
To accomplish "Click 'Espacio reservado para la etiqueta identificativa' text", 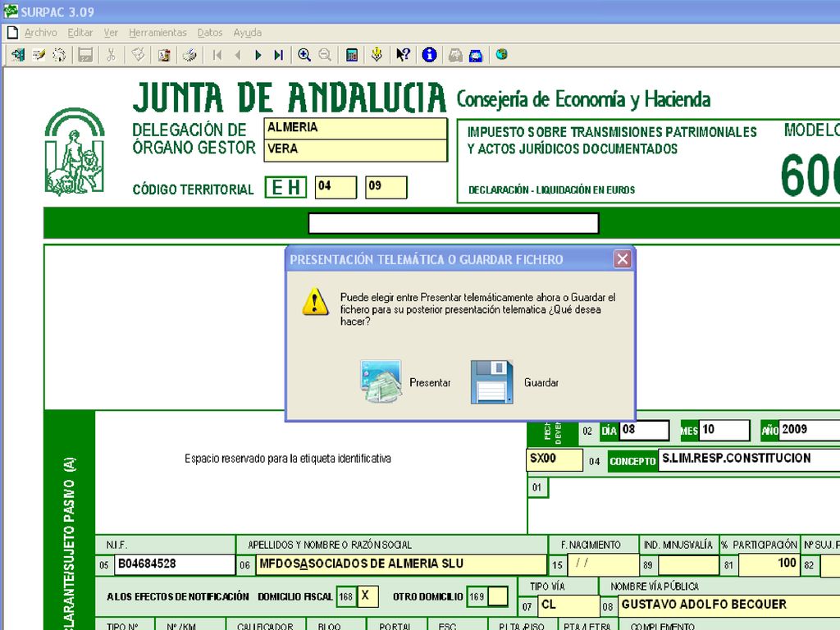I will click(x=288, y=459).
